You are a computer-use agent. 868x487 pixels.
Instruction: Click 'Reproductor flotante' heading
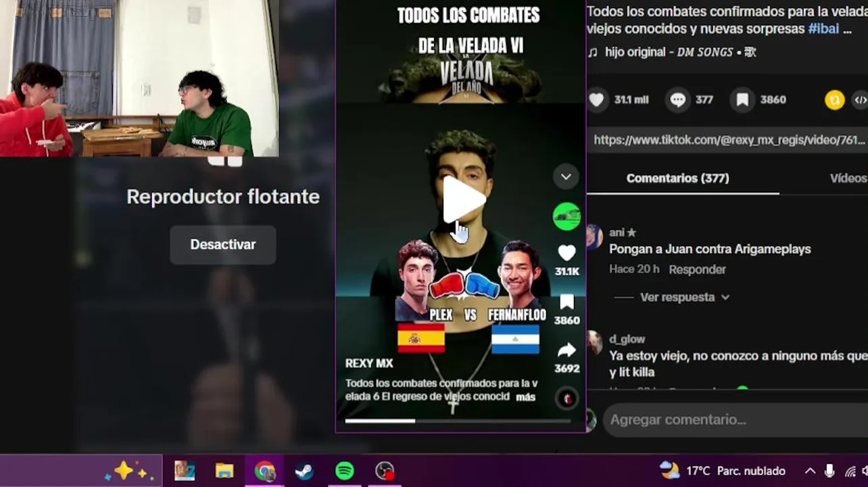(x=222, y=197)
